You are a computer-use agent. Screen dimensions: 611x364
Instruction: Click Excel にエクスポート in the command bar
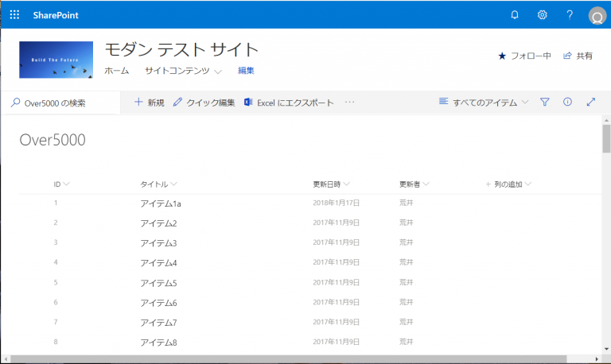tap(288, 103)
